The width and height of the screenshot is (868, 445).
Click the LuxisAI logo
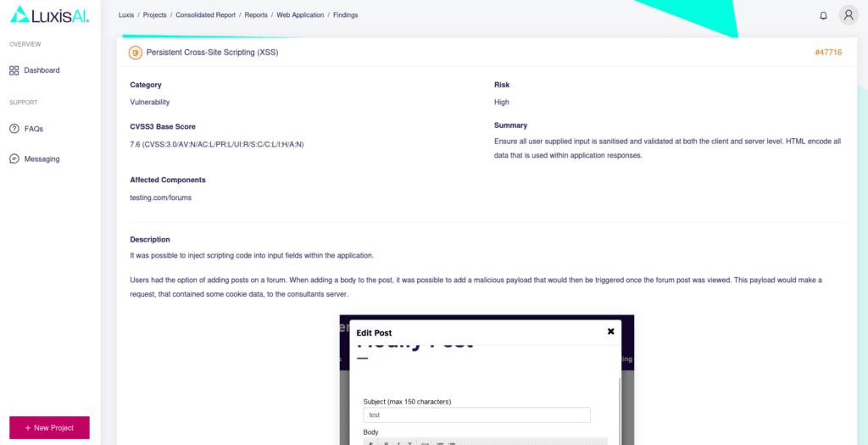click(x=48, y=14)
